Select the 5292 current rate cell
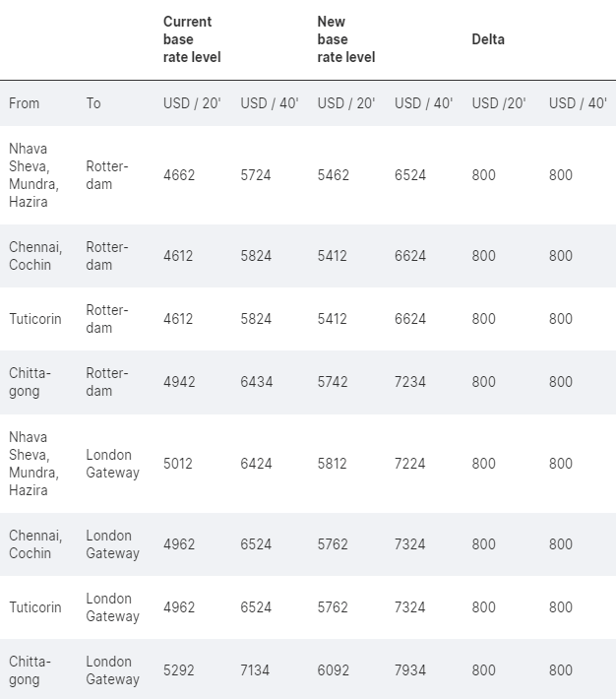 click(179, 670)
